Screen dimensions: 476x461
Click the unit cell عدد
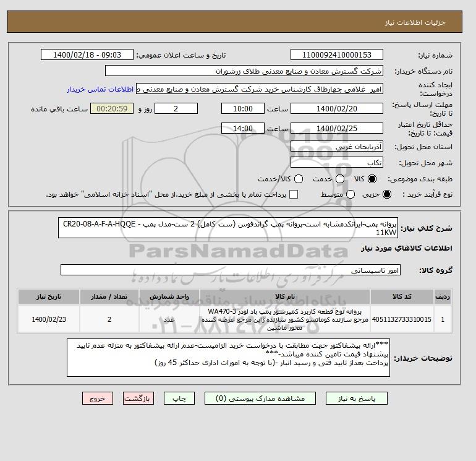point(169,319)
